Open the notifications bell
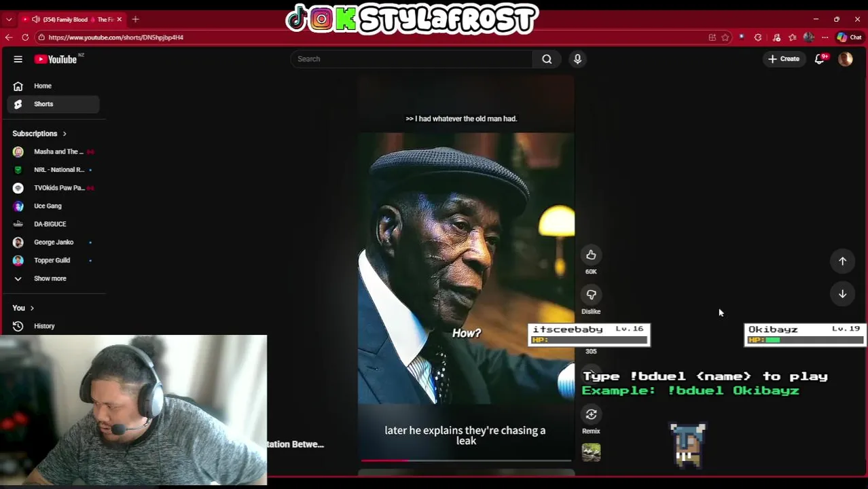868x489 pixels. 820,59
